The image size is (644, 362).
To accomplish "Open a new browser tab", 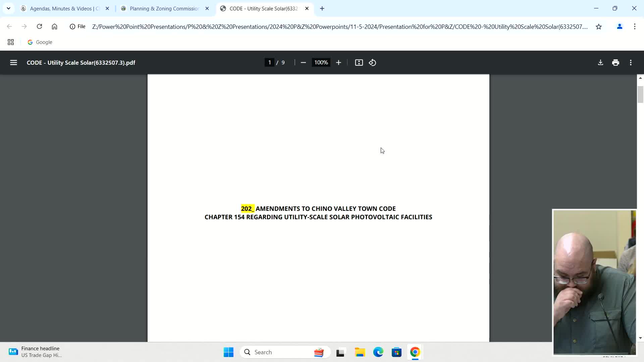I will (x=322, y=8).
